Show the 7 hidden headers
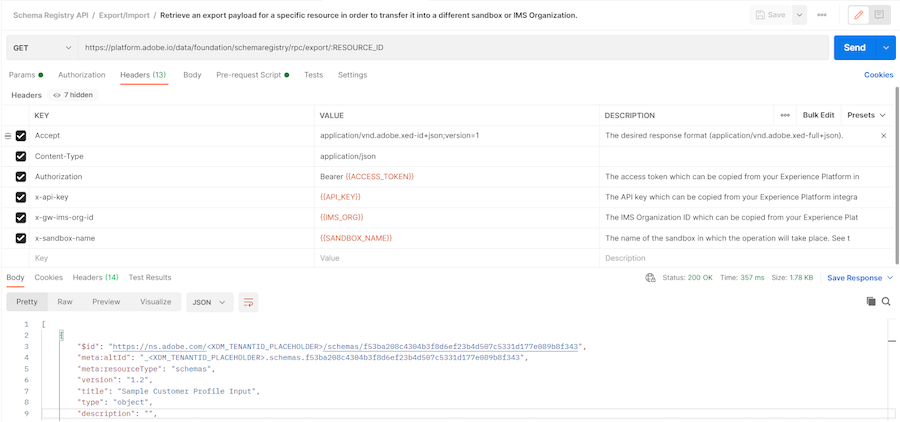900x422 pixels. [73, 95]
